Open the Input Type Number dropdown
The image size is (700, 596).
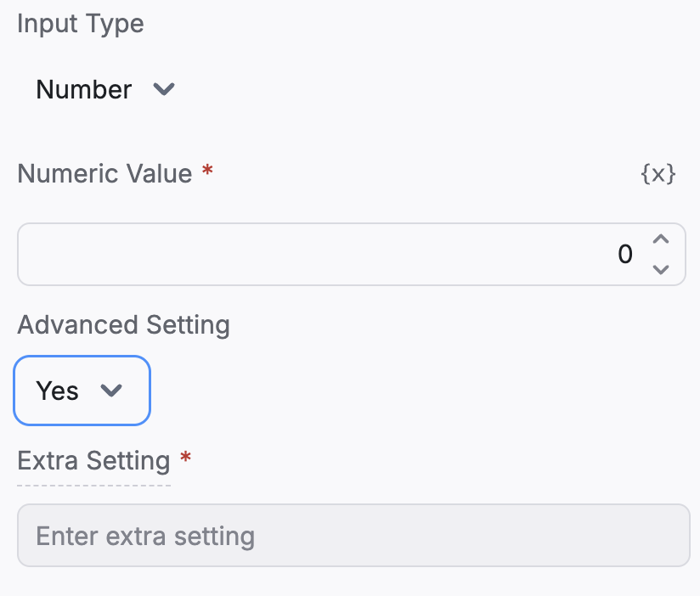tap(104, 90)
